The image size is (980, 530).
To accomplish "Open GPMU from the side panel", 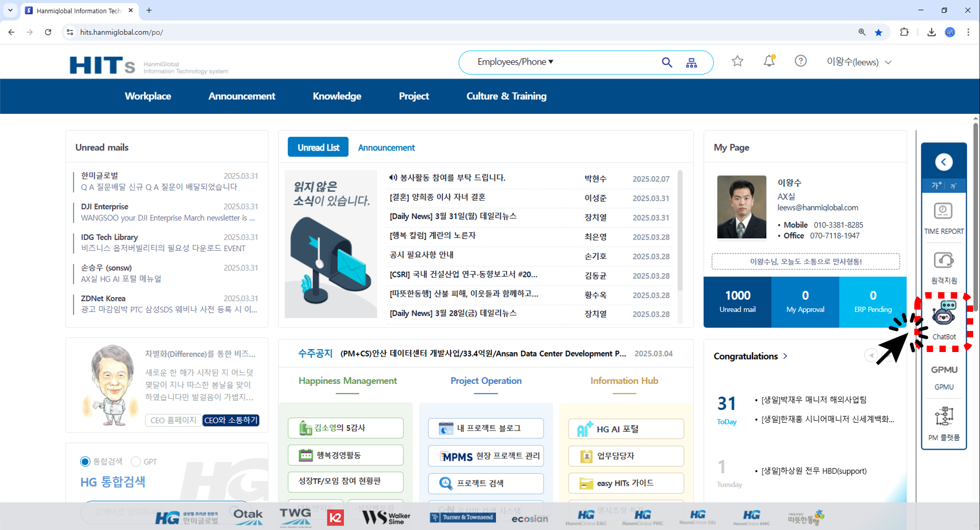I will (x=944, y=377).
